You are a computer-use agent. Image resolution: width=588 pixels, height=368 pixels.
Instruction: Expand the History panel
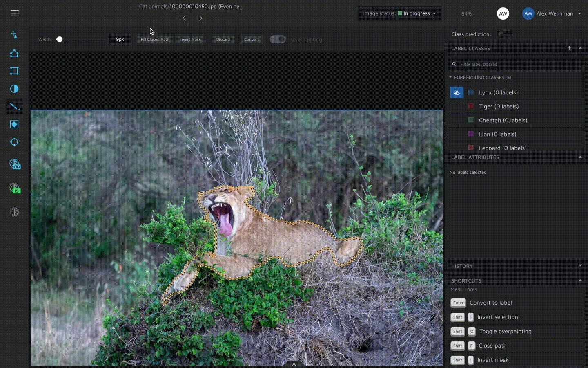click(x=580, y=266)
